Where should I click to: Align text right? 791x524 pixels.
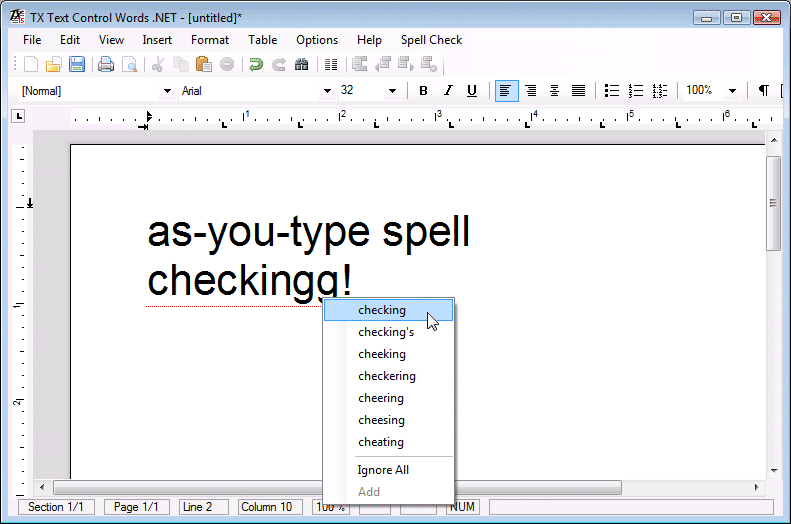(531, 91)
